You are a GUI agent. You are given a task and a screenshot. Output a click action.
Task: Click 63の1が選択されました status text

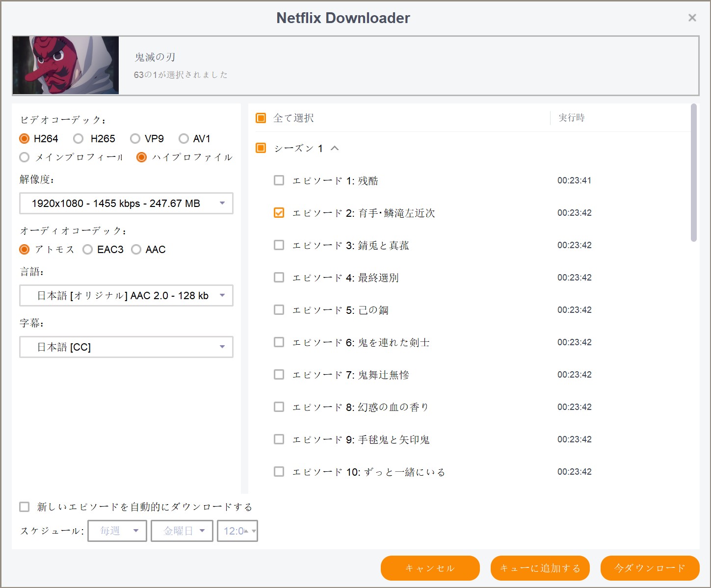point(181,75)
